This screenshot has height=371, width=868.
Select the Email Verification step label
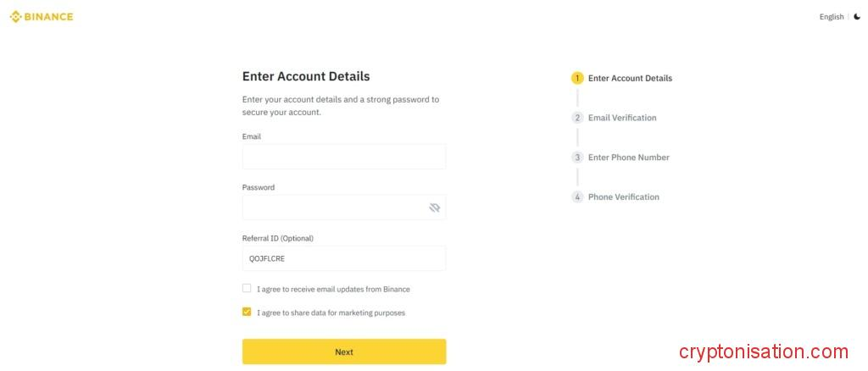point(622,118)
